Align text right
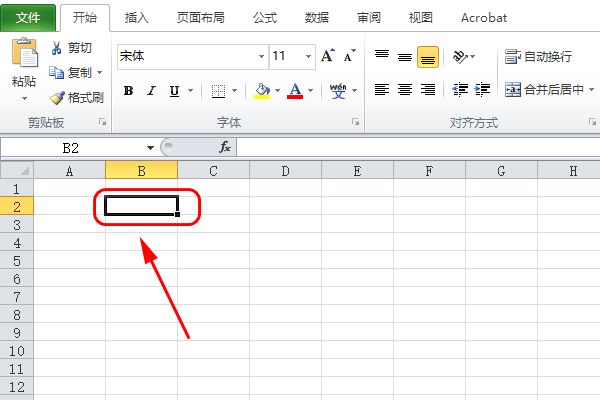The height and width of the screenshot is (400, 600). (428, 90)
